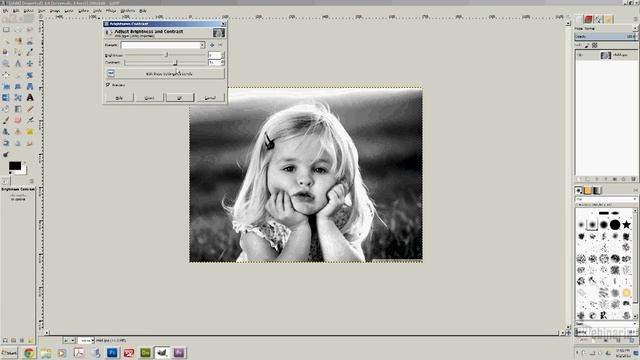Open the brush filter dropdown
Viewport: 640px width, 360px height.
tap(606, 199)
